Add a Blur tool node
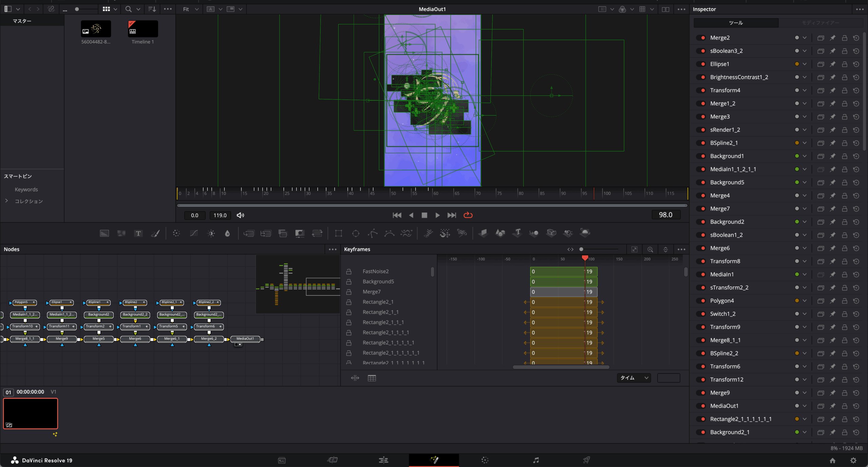Viewport: 868px width, 467px height. [228, 233]
